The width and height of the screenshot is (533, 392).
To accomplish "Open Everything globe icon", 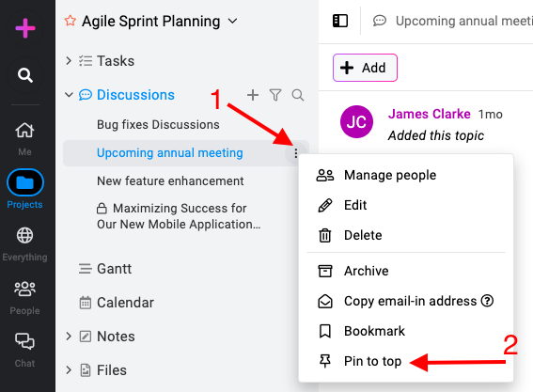I will [24, 235].
